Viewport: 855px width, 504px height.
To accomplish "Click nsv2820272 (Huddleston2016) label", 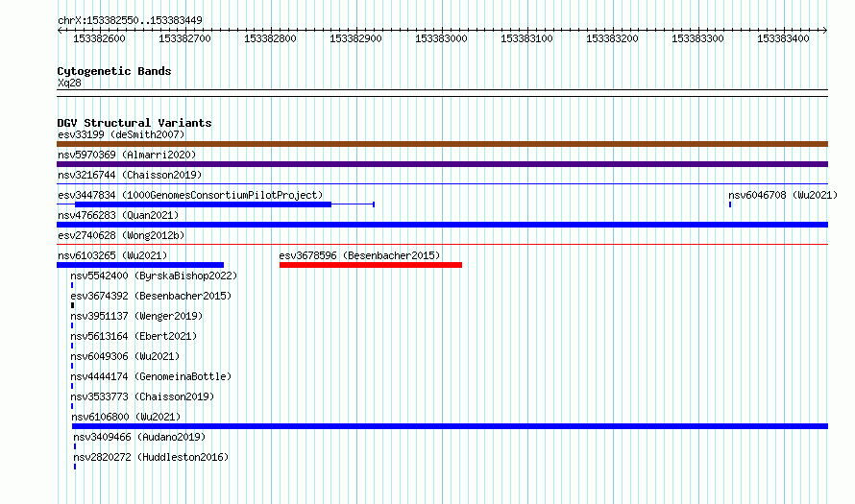I will 151,457.
